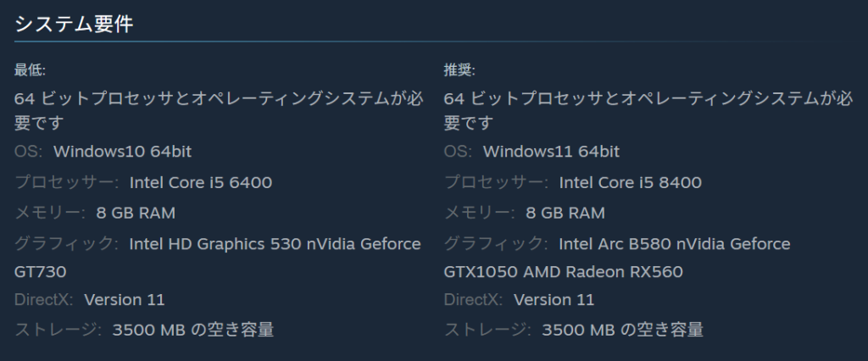Select the Windows11 64bit text
The height and width of the screenshot is (361, 868).
coord(551,152)
